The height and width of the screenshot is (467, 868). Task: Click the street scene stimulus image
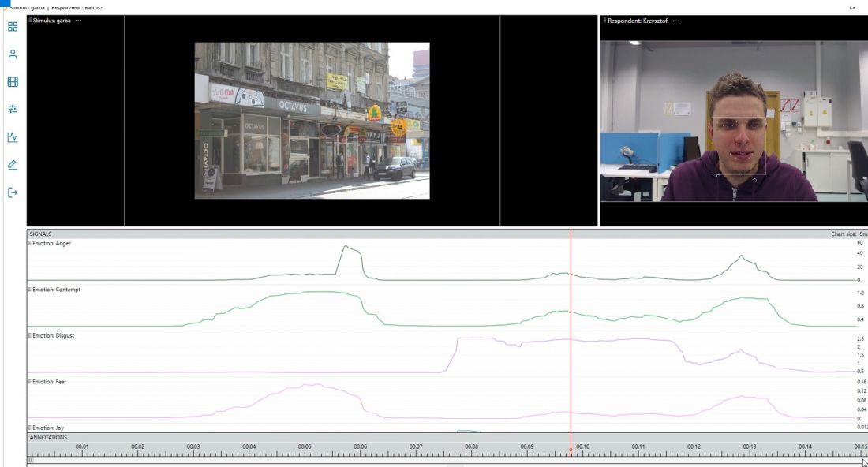tap(312, 121)
